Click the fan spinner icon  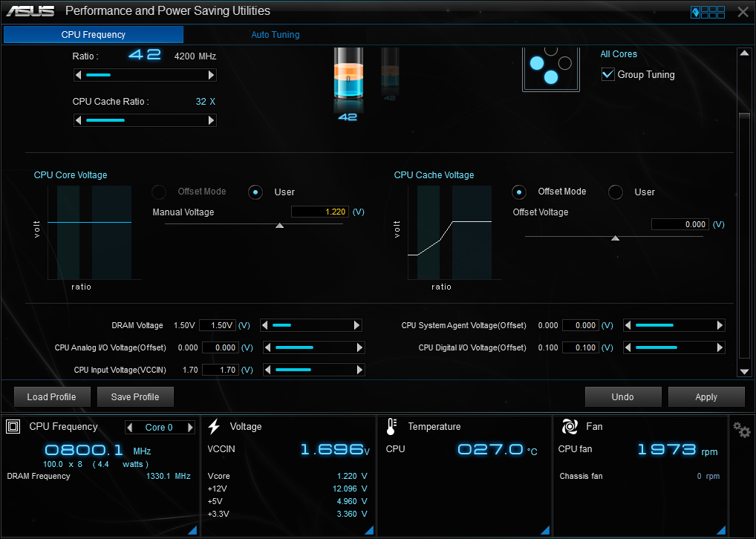click(x=570, y=426)
